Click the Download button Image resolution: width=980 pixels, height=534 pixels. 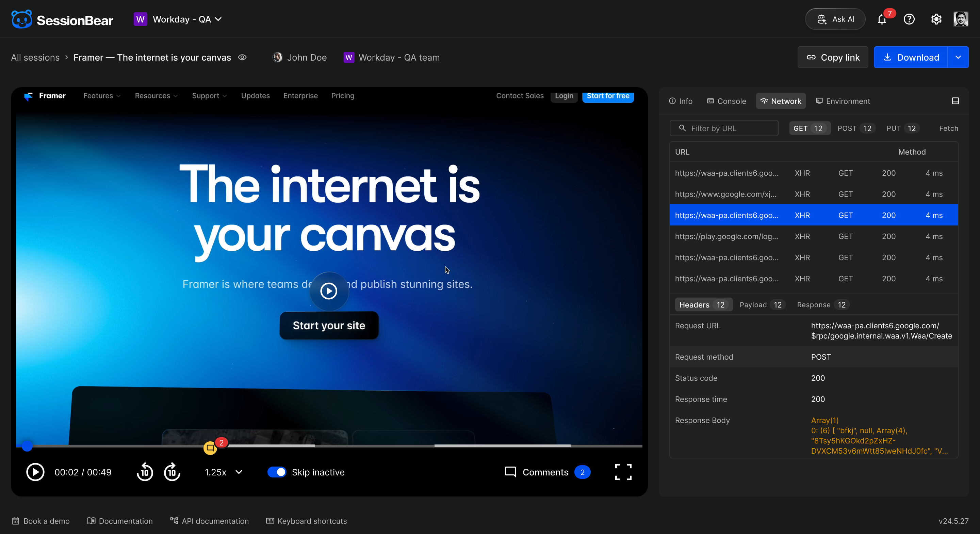click(911, 58)
